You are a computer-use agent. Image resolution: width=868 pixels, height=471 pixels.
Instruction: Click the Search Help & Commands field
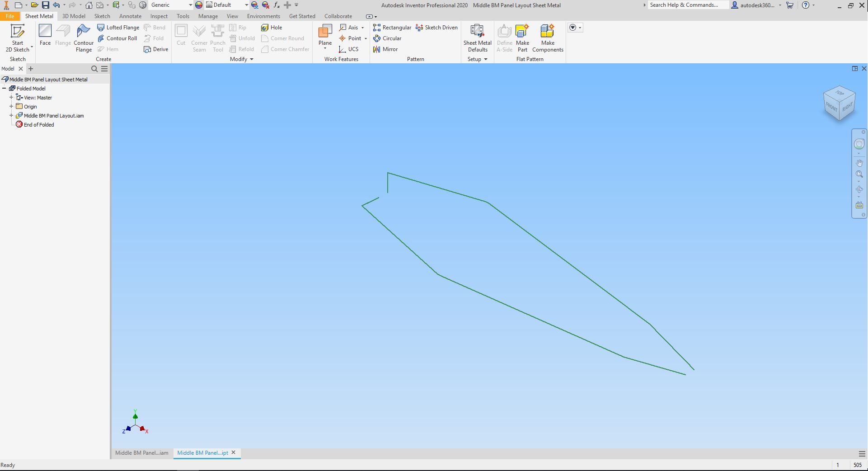pyautogui.click(x=688, y=5)
